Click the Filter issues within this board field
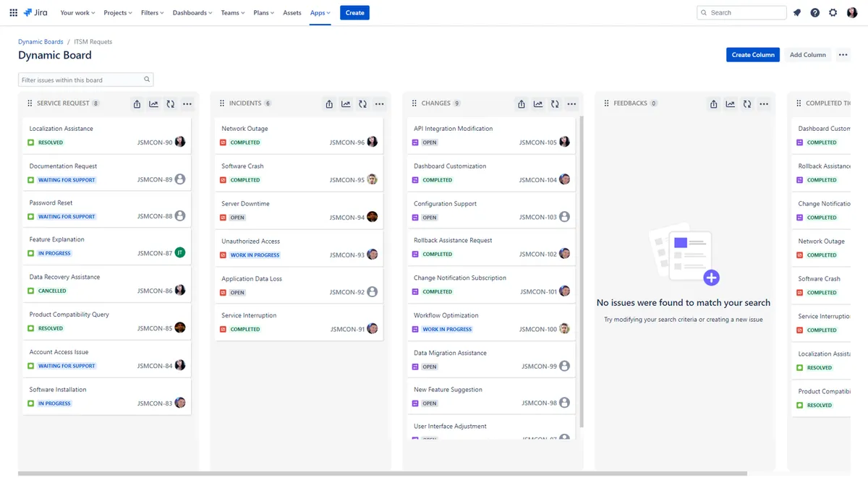This screenshot has width=868, height=488. [85, 80]
